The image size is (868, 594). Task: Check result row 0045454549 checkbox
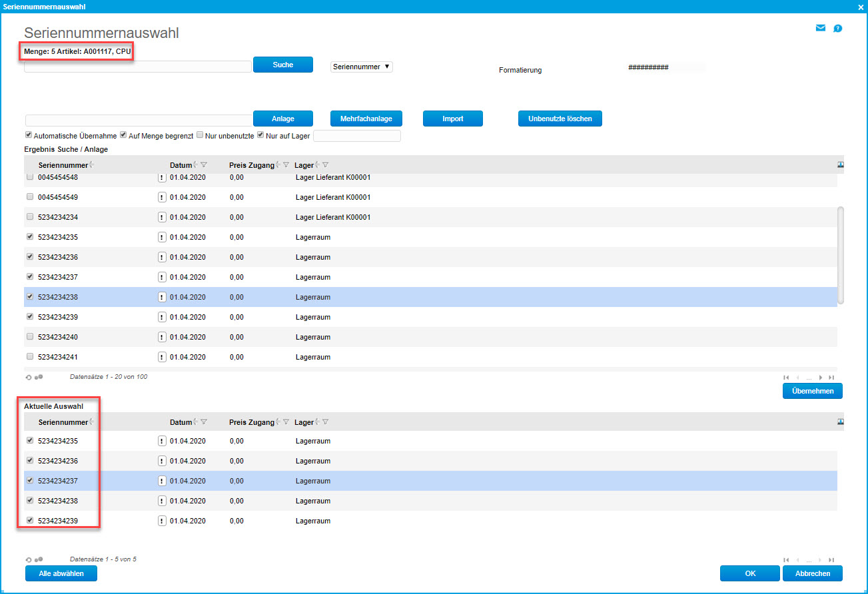[29, 197]
